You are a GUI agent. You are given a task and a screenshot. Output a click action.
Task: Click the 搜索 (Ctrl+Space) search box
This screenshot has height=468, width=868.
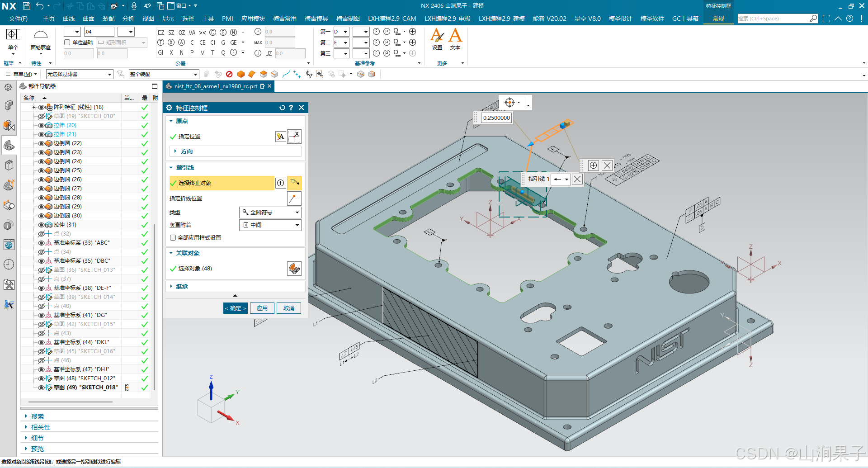[x=773, y=19]
